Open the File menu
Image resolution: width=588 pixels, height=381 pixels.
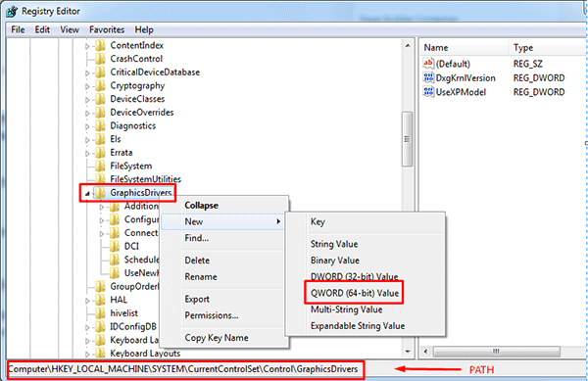[18, 29]
